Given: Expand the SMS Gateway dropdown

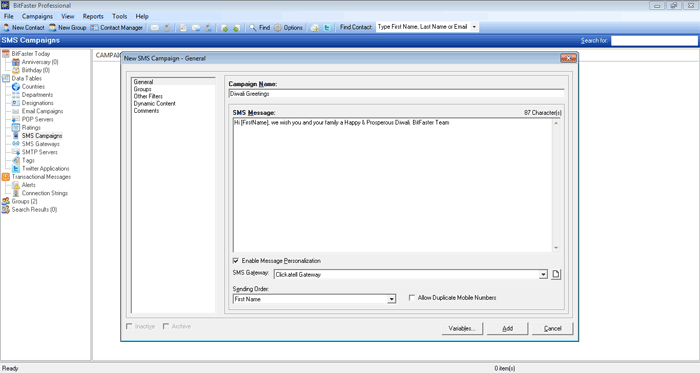Looking at the screenshot, I should (x=543, y=274).
